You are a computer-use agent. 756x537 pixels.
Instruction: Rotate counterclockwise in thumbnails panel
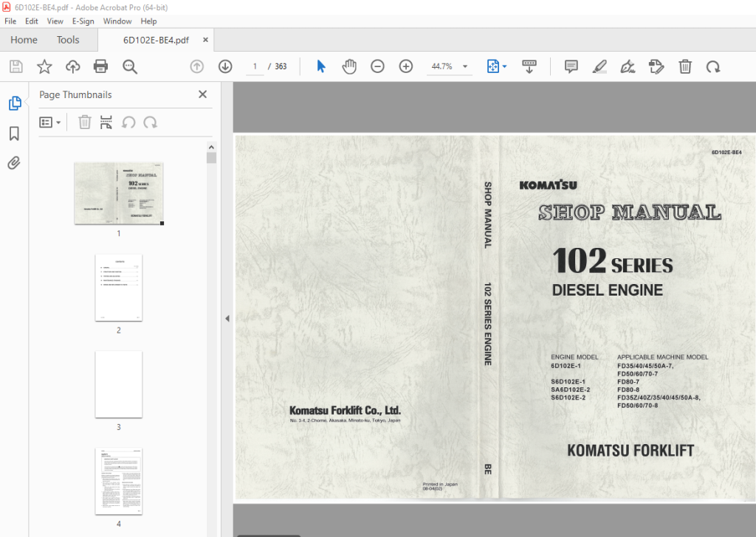pyautogui.click(x=128, y=122)
